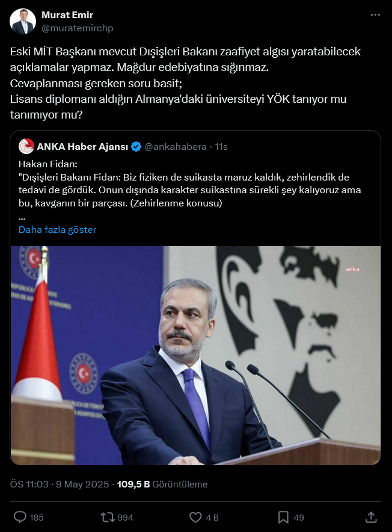Viewport: 392px width, 532px height.
Task: Open the three-dot more options menu
Action: [375, 15]
